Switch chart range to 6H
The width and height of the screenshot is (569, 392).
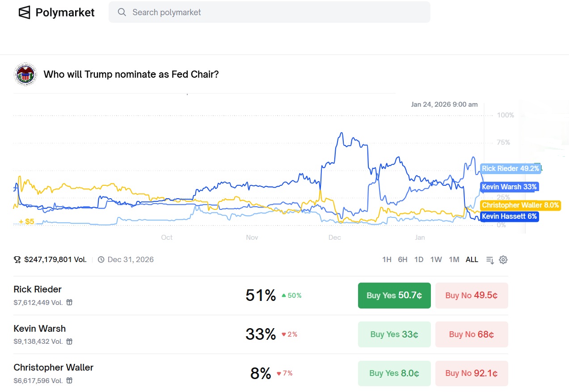click(x=403, y=260)
